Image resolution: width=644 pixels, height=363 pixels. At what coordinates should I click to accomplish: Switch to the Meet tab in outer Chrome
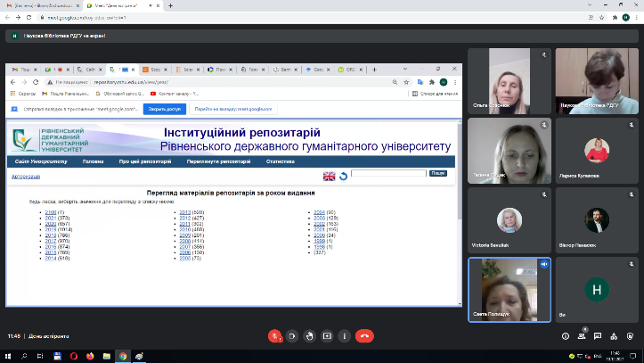coord(122,5)
